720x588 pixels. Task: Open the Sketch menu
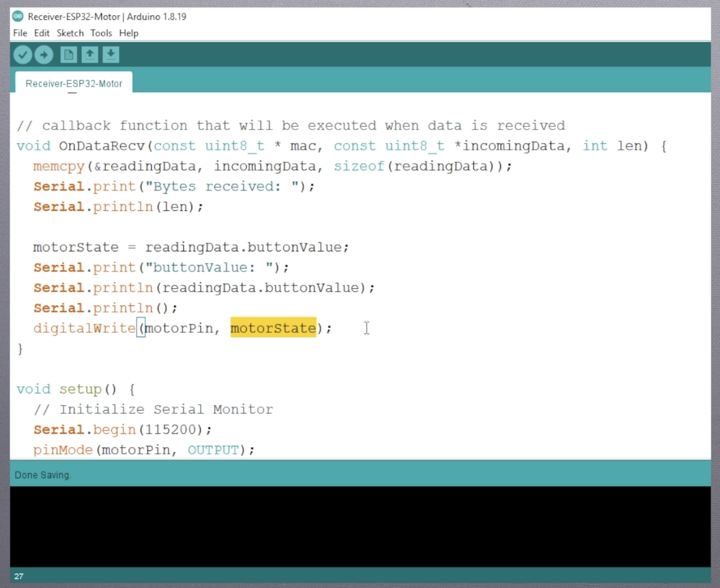[x=70, y=33]
